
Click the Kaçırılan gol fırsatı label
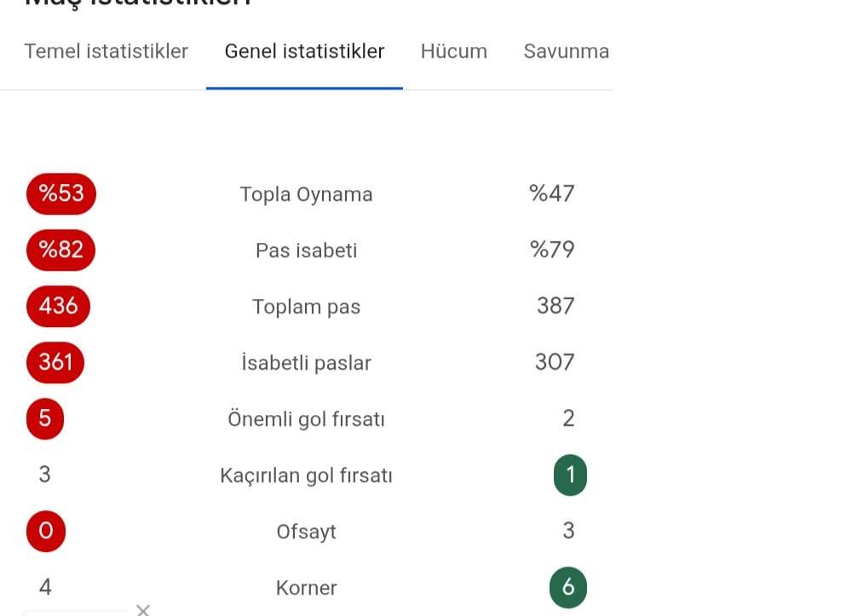click(306, 475)
